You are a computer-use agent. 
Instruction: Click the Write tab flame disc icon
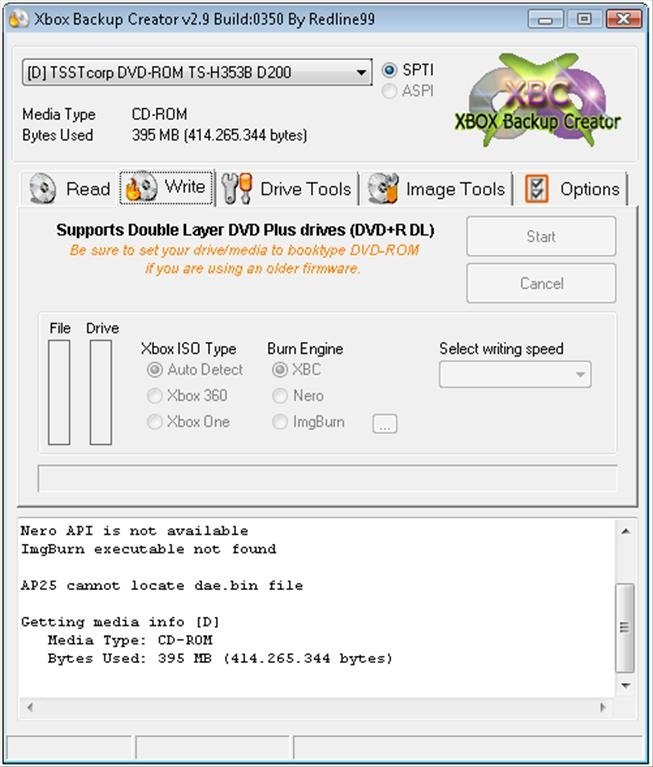click(141, 187)
